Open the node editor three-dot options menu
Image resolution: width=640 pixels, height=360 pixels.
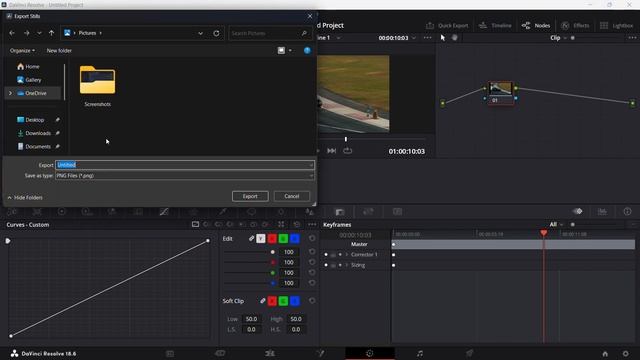[632, 38]
